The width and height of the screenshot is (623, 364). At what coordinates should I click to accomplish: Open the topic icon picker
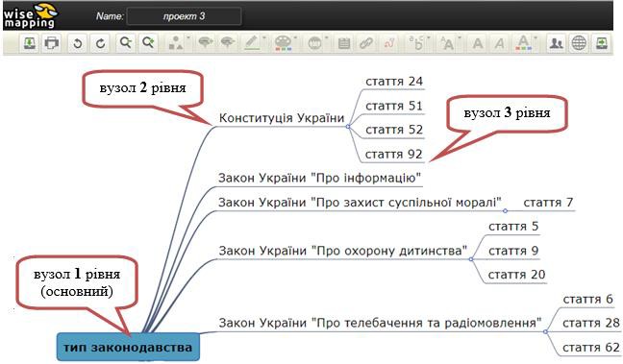(x=316, y=43)
